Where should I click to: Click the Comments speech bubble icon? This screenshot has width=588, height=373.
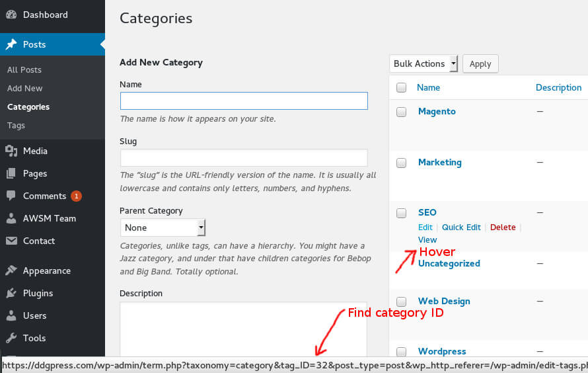(x=11, y=196)
